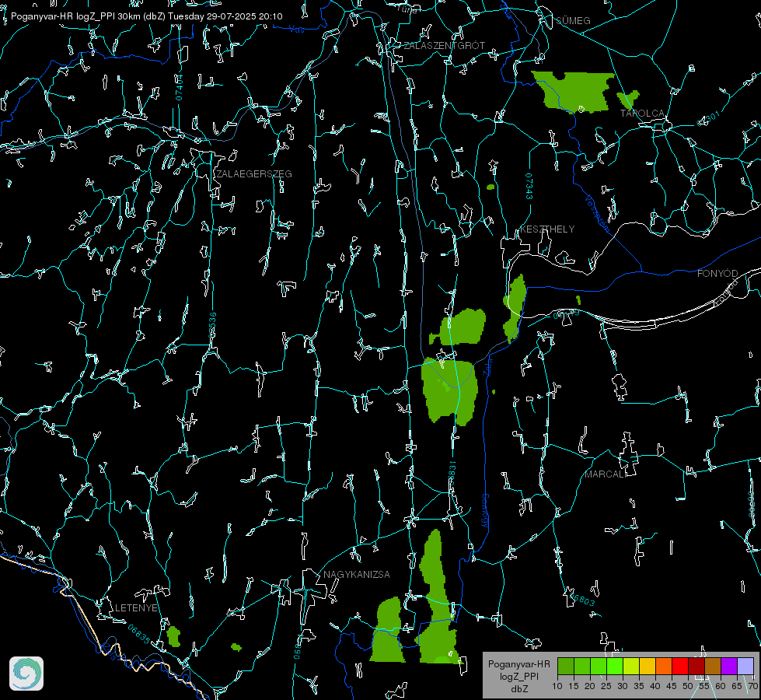761x700 pixels.
Task: Pick the 20-25 dBZ legend swatch
Action: coord(599,666)
